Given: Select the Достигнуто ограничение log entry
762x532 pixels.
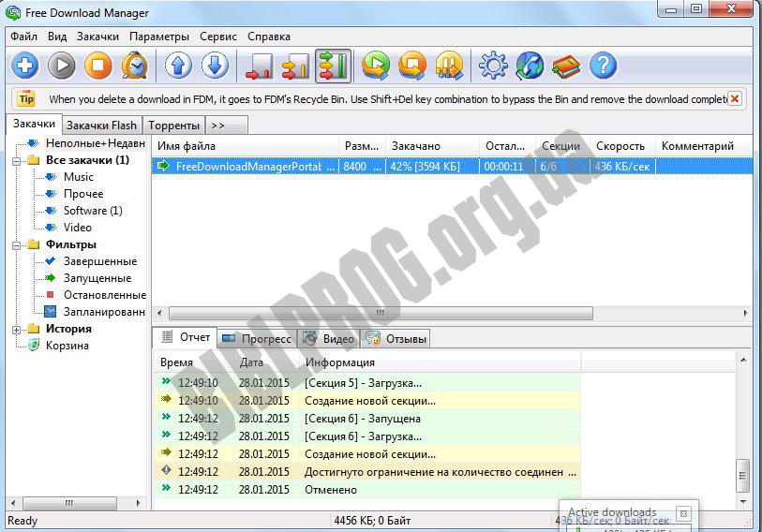Looking at the screenshot, I should (x=368, y=472).
